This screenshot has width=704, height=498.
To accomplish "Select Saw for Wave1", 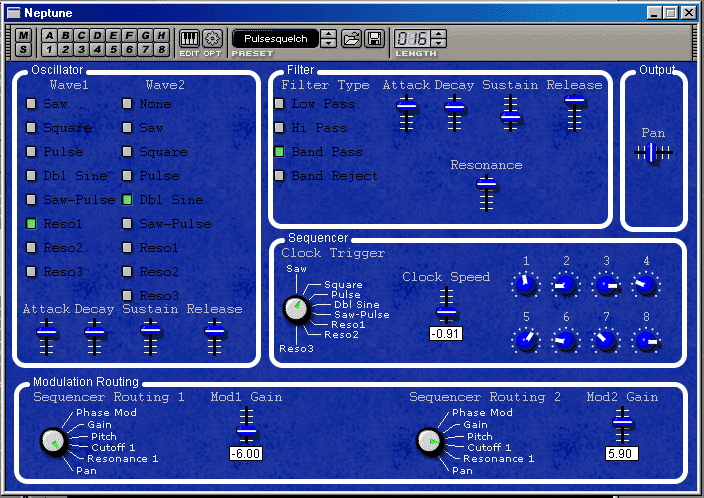I will pos(31,104).
